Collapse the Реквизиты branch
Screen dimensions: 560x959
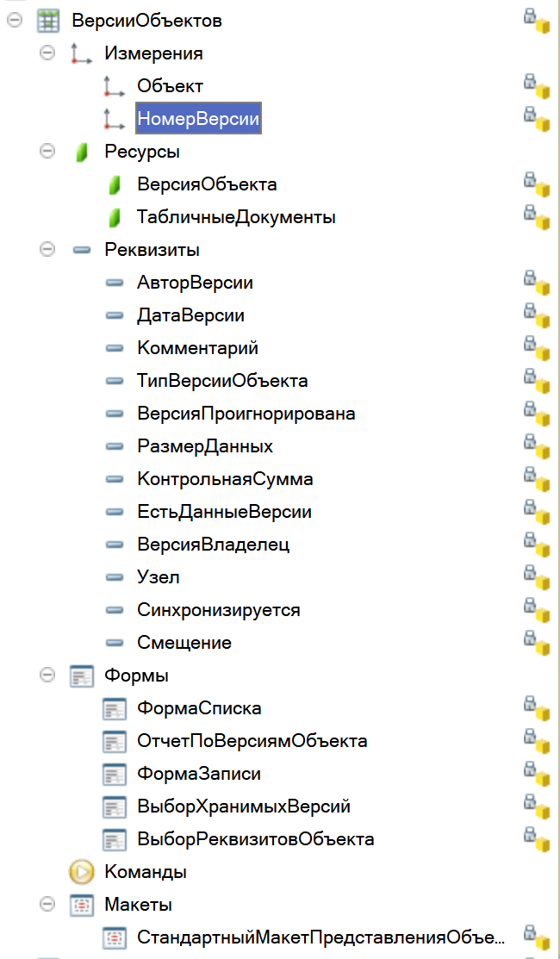[x=46, y=250]
